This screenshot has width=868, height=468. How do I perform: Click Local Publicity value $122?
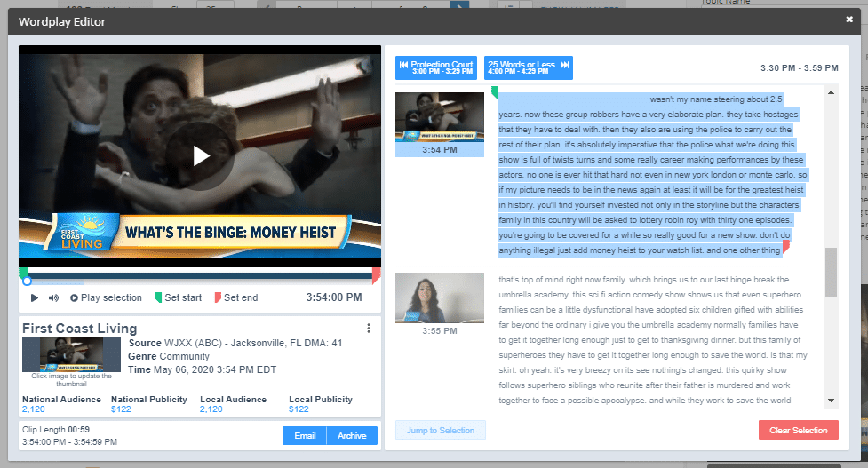pos(299,409)
